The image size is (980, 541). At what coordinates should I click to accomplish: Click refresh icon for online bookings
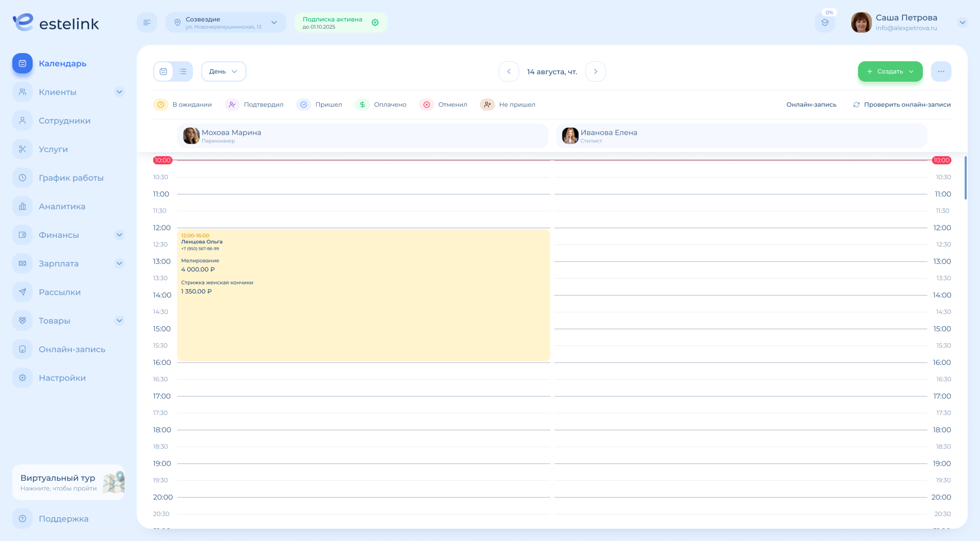click(x=856, y=104)
